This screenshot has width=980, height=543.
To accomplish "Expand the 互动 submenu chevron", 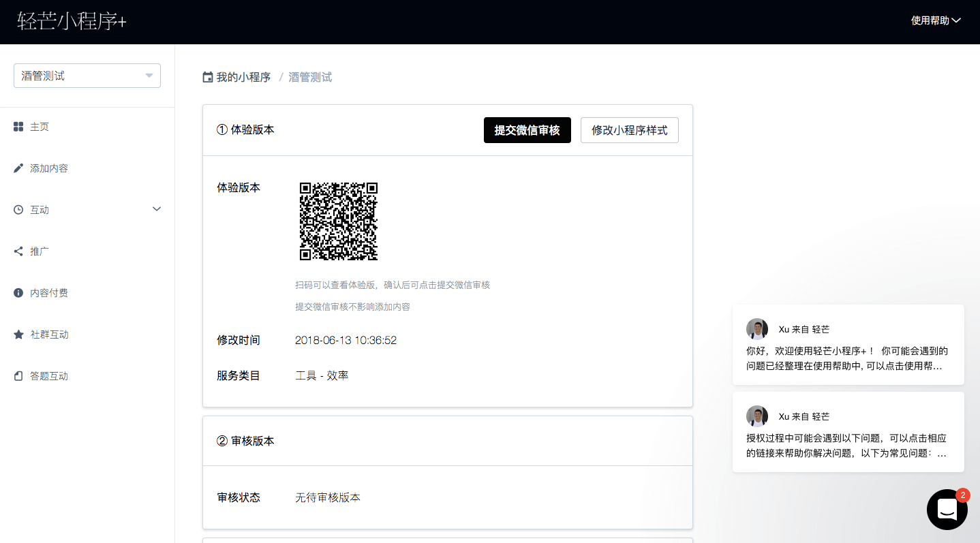I will tap(157, 209).
